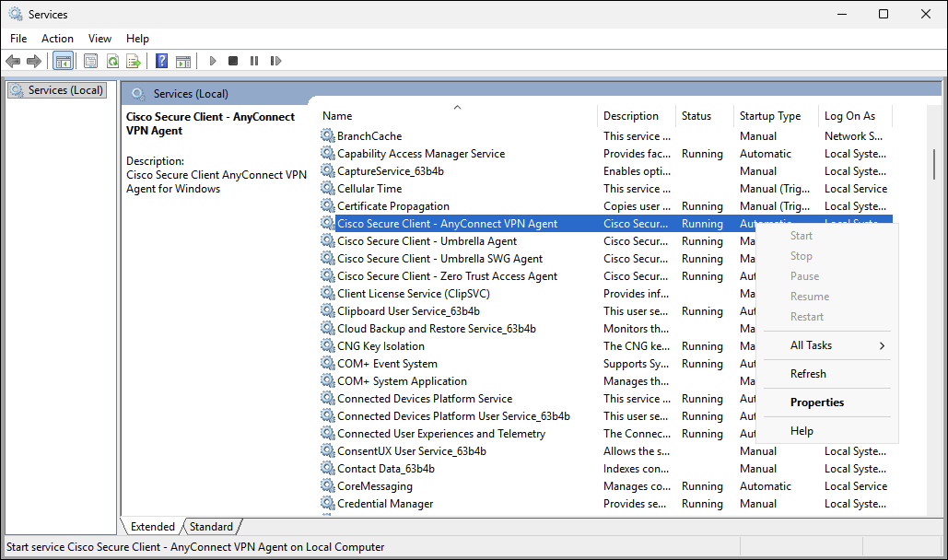This screenshot has height=560, width=948.
Task: Click the gear icon beside BranchCache
Action: (x=327, y=135)
